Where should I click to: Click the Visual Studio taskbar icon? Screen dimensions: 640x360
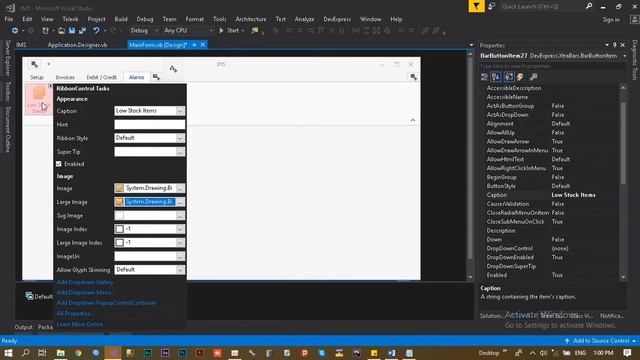(113, 353)
